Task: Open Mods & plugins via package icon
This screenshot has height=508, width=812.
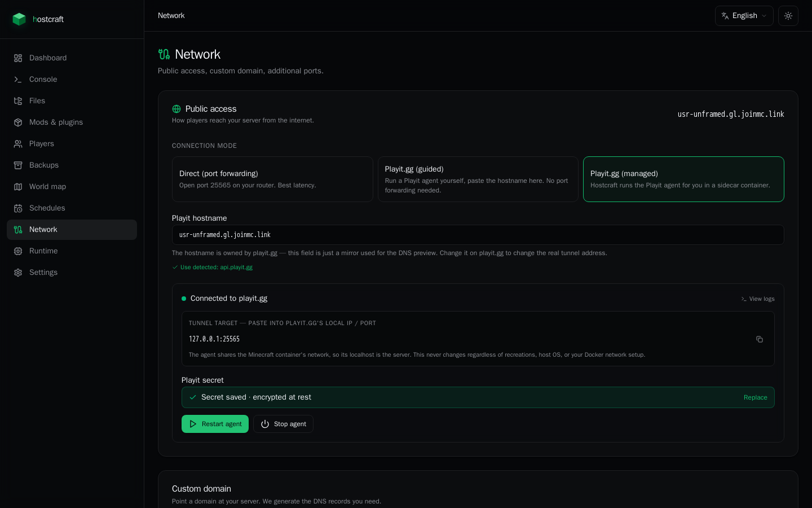Action: coord(18,122)
